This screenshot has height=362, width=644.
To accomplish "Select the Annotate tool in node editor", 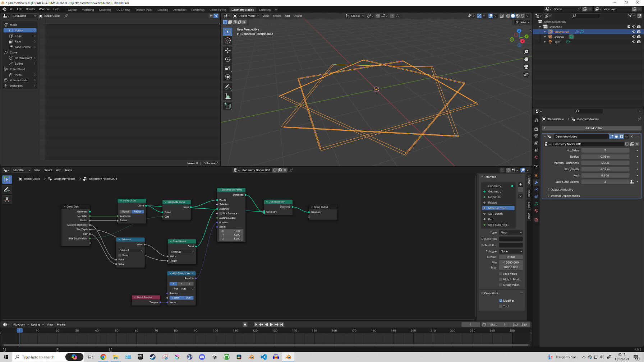I will [x=7, y=190].
